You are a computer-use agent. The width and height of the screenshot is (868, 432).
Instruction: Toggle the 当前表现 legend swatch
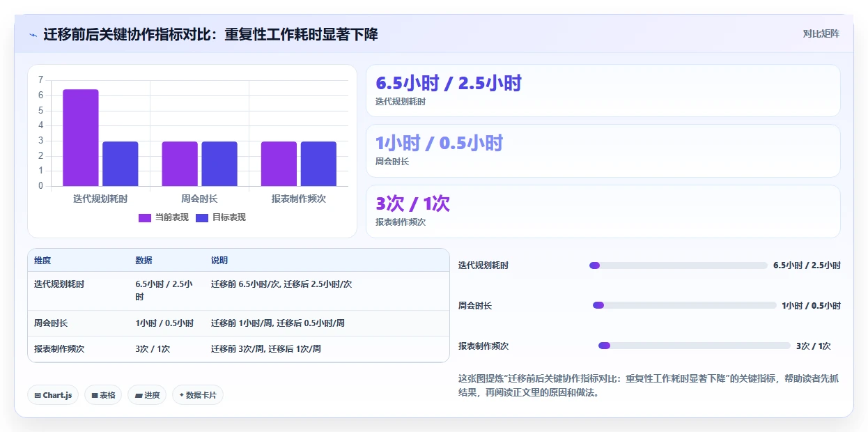(145, 217)
